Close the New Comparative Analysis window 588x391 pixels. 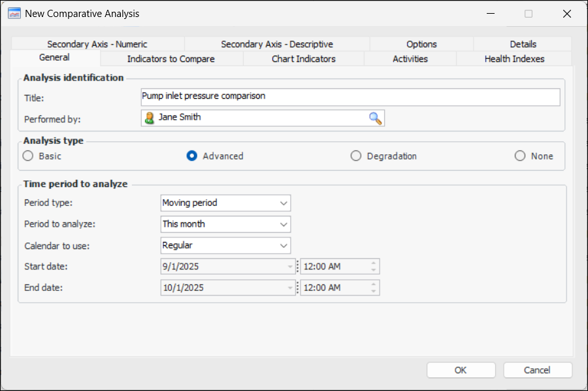(566, 14)
